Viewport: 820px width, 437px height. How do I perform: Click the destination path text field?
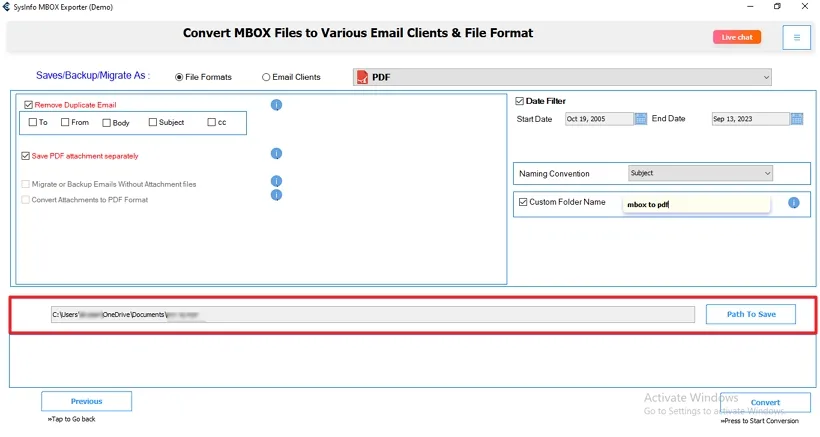coord(373,315)
